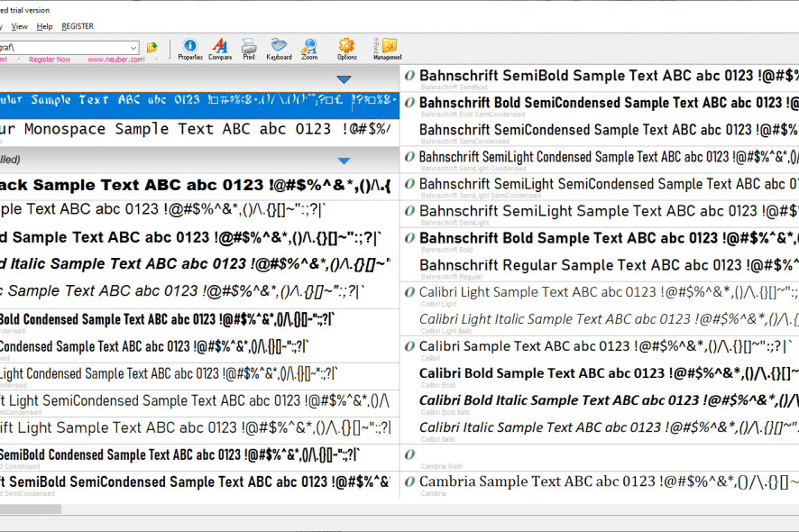
Task: Select the heavy 'ack Sample Text' row
Action: click(x=199, y=186)
